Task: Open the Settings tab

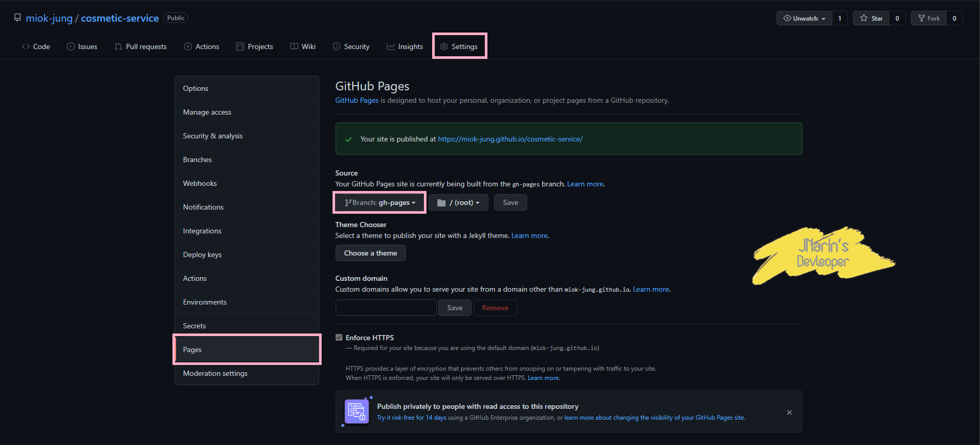Action: 459,46
